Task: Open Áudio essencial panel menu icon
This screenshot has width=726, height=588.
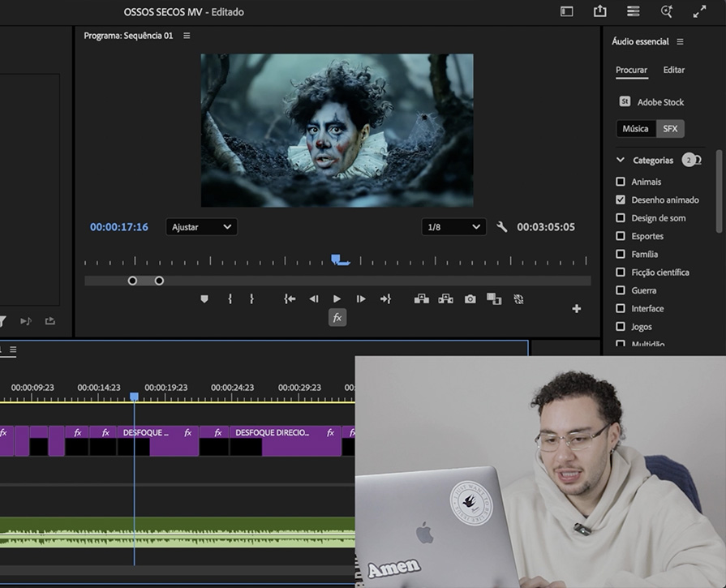Action: click(x=680, y=41)
